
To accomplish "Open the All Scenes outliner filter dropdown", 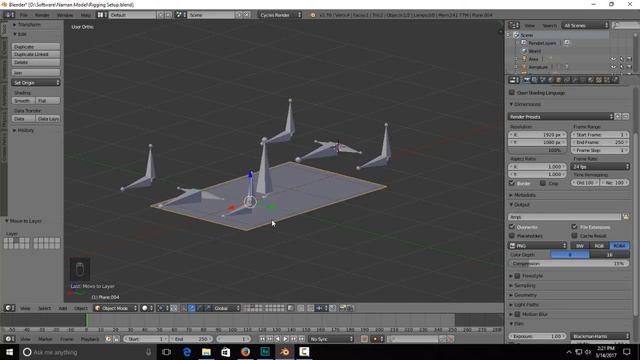I will (x=585, y=25).
